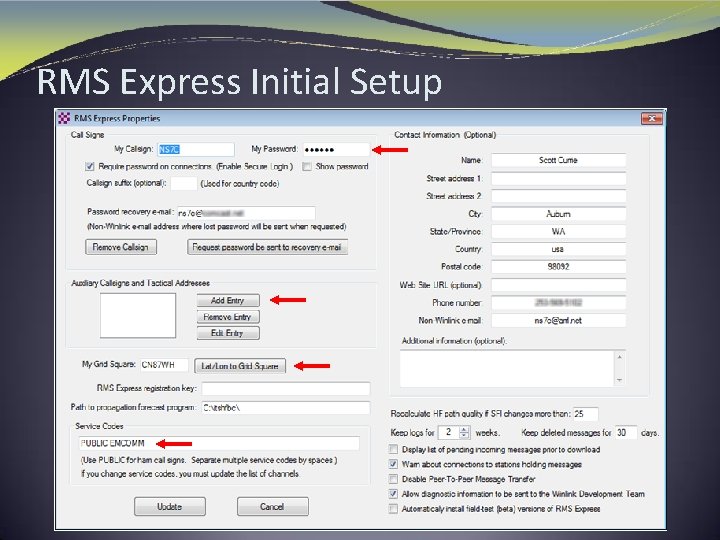Viewport: 720px width, 540px height.
Task: Click the My Grid Square field
Action: (164, 365)
